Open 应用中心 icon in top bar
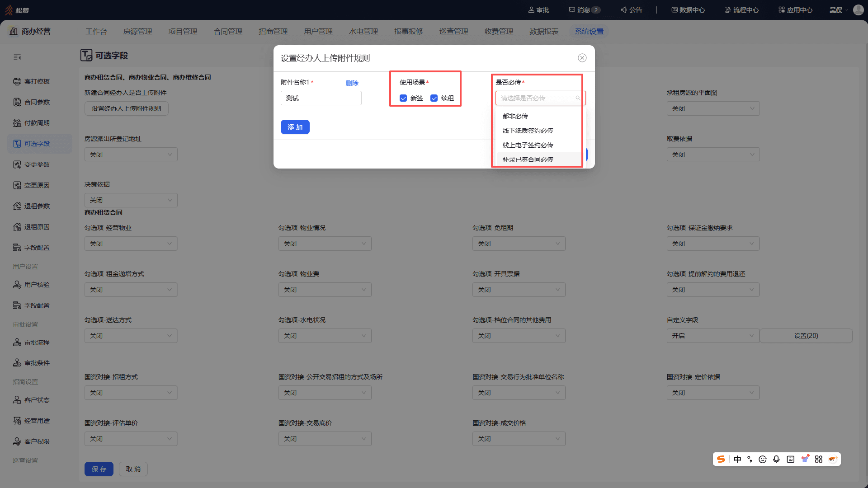 [x=782, y=10]
